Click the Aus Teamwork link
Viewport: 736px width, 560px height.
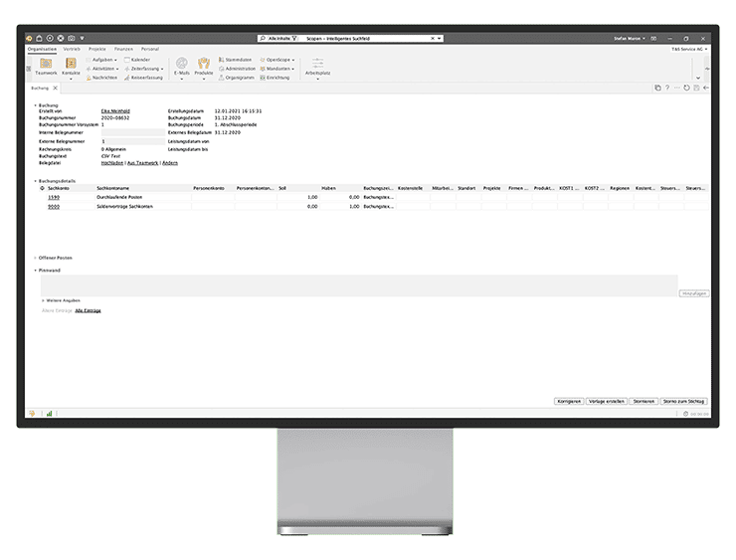point(142,163)
